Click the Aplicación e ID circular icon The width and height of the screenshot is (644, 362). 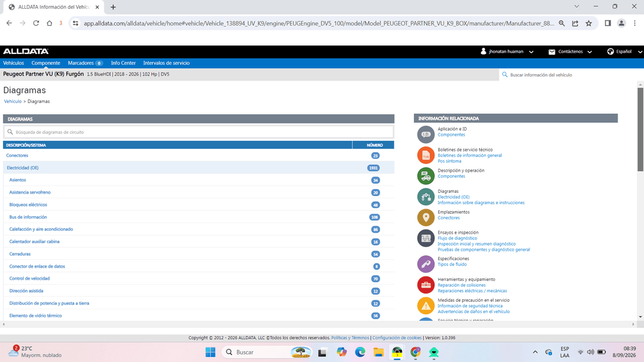(x=426, y=134)
